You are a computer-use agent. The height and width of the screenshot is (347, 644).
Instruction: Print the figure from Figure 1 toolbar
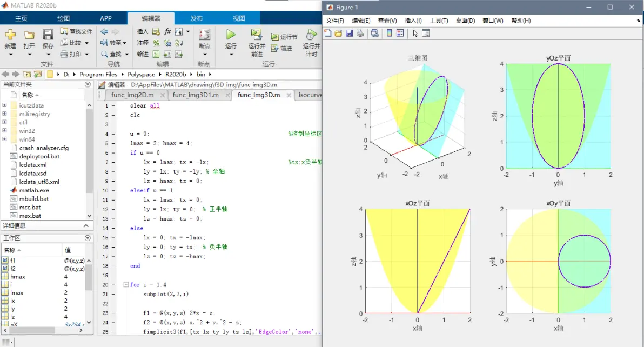pyautogui.click(x=360, y=34)
